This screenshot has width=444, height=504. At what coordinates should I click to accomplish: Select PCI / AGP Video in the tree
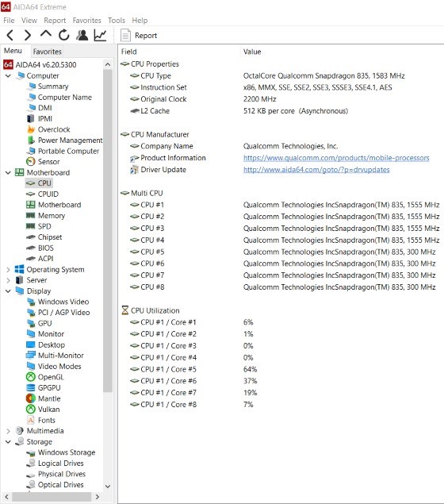click(x=64, y=313)
